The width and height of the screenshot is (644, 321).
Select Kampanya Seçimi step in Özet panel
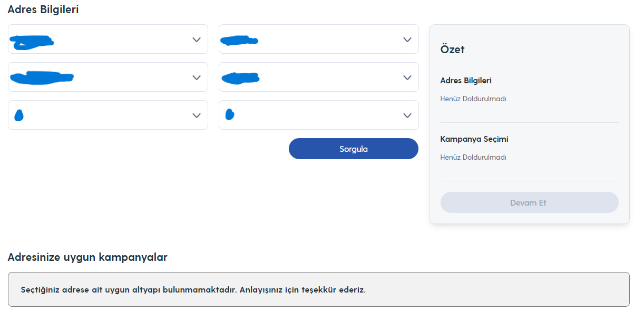[x=474, y=139]
